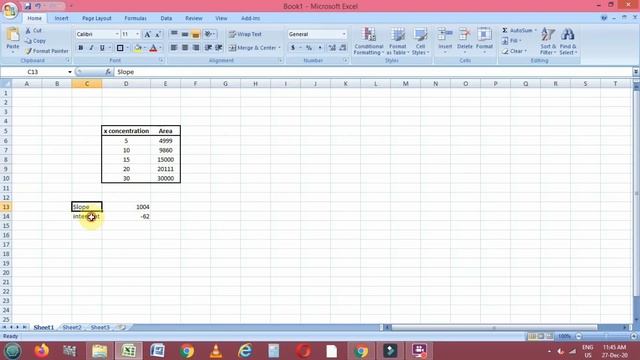Click the Cut scissors icon
The width and height of the screenshot is (640, 360).
(x=28, y=31)
